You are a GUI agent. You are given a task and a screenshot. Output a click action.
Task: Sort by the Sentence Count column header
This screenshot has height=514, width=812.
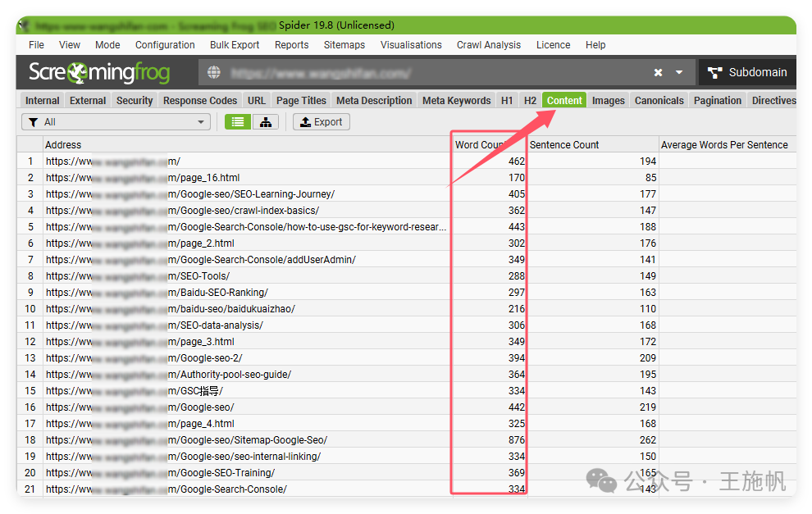click(x=592, y=145)
